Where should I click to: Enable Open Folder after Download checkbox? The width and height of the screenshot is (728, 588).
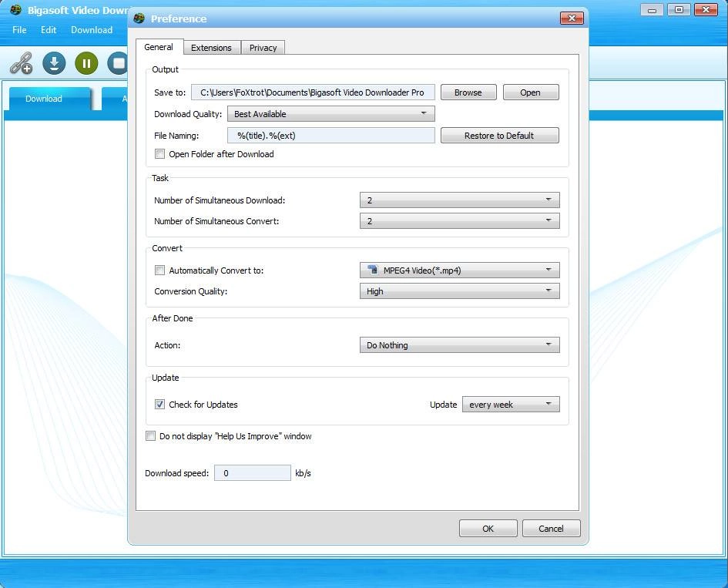(x=159, y=153)
